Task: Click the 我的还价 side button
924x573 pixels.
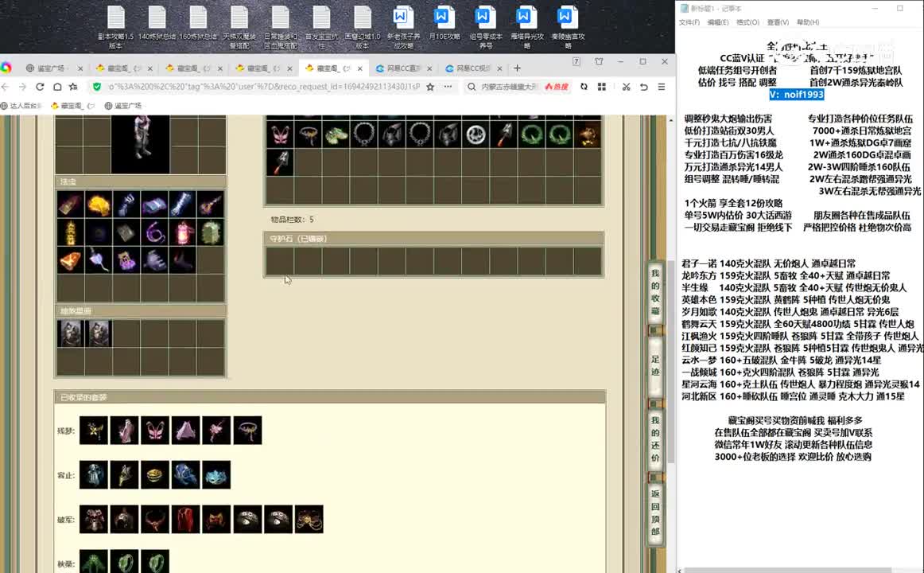Action: tap(655, 439)
